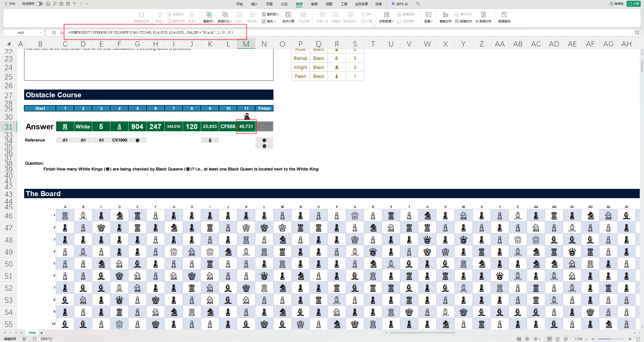
Task: Switch to the 公式 formulas tab
Action: (x=284, y=4)
